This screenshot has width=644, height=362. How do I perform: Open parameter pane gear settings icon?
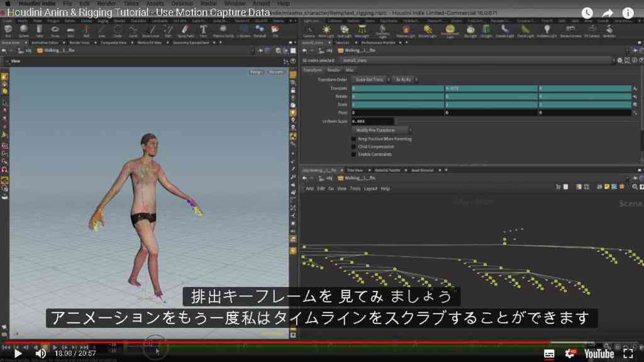pyautogui.click(x=619, y=60)
